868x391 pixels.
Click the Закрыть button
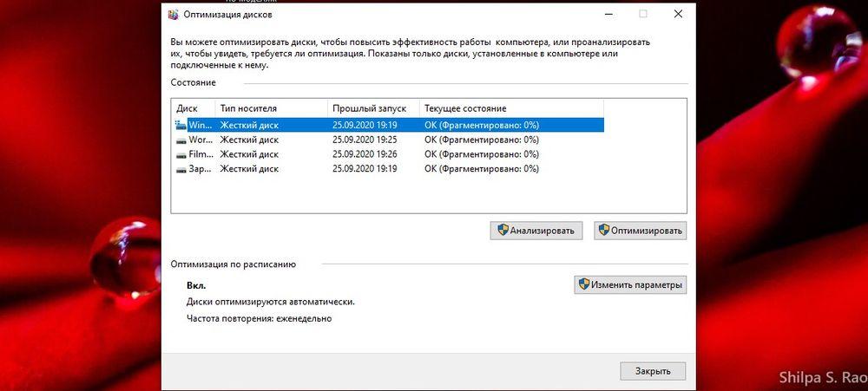(653, 371)
